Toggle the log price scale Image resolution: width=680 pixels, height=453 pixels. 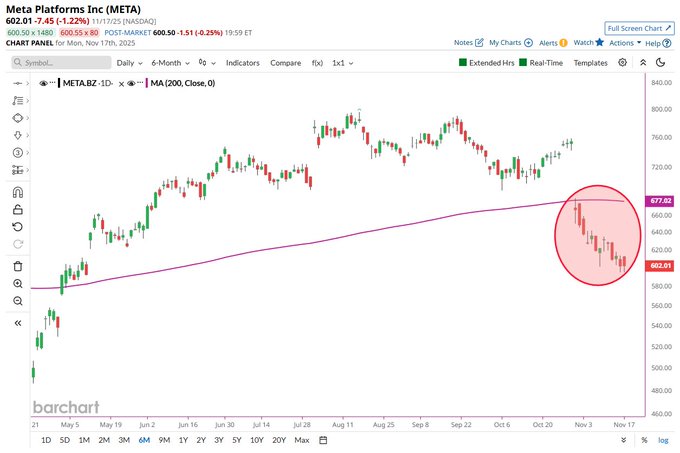(x=663, y=440)
